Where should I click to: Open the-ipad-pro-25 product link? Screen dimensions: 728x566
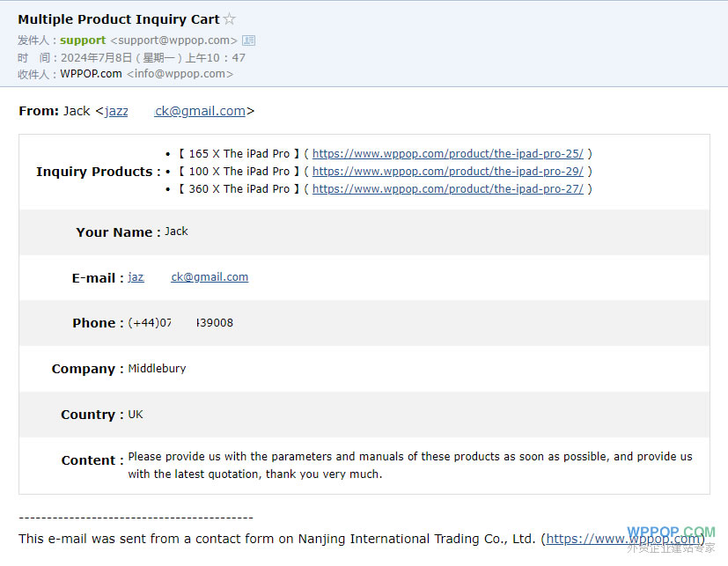[x=447, y=154]
